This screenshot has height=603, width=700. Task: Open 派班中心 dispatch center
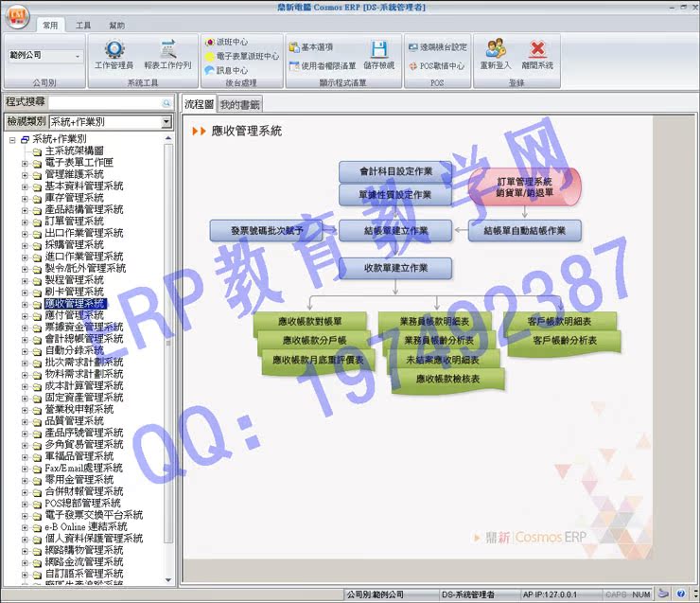(x=226, y=42)
